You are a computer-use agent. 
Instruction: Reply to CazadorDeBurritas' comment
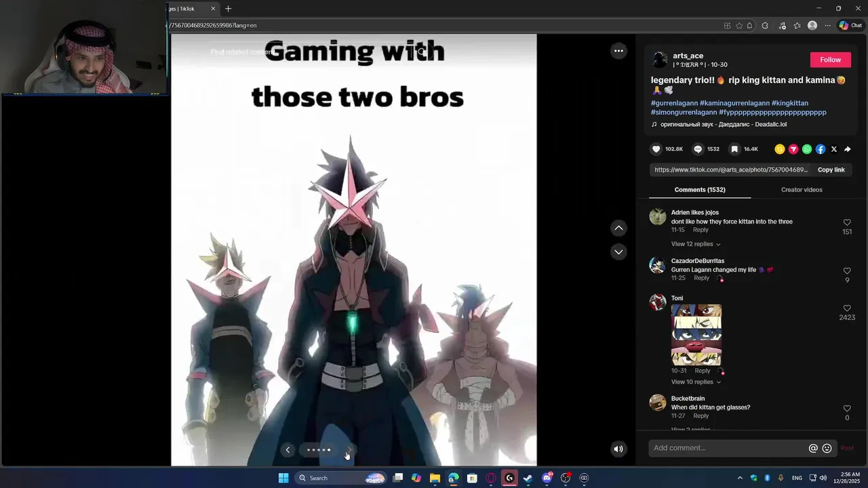point(701,278)
